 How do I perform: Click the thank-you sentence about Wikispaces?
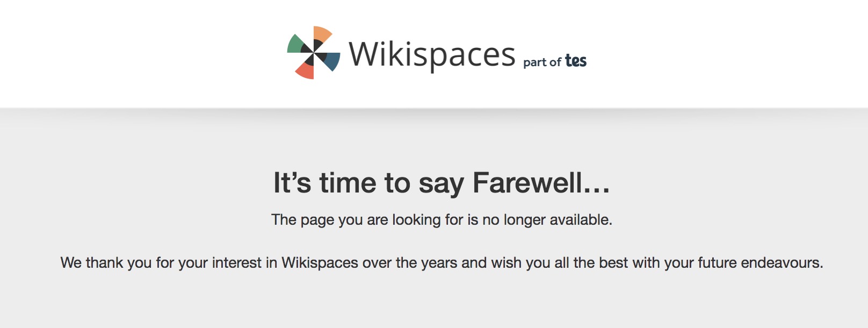[442, 262]
